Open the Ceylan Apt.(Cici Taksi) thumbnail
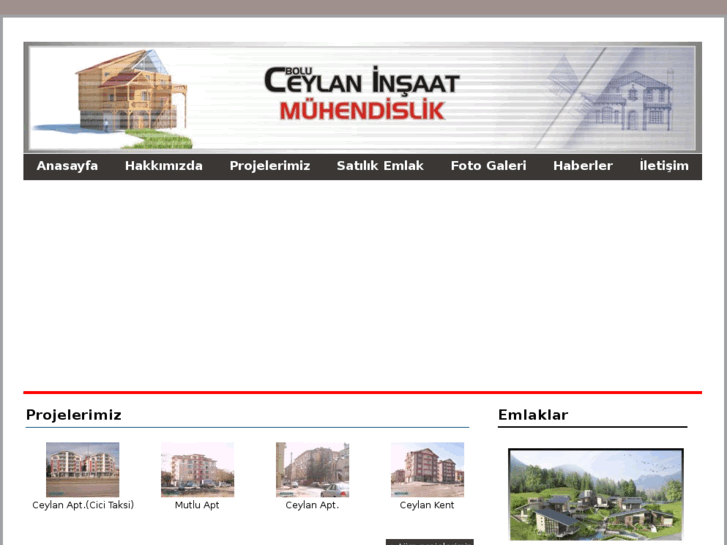Screen dimensions: 727x545 [x=83, y=469]
